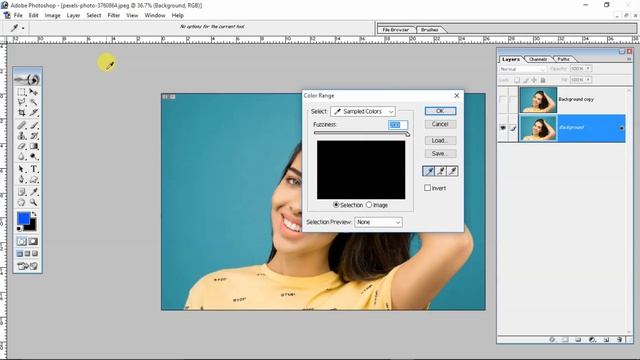
Task: Open the Brushes tab
Action: pos(429,30)
